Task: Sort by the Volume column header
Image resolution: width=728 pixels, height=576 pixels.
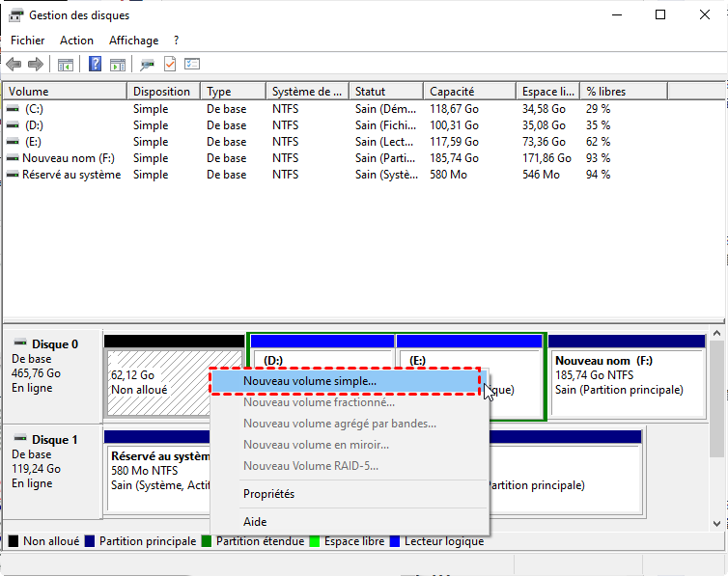Action: [65, 92]
